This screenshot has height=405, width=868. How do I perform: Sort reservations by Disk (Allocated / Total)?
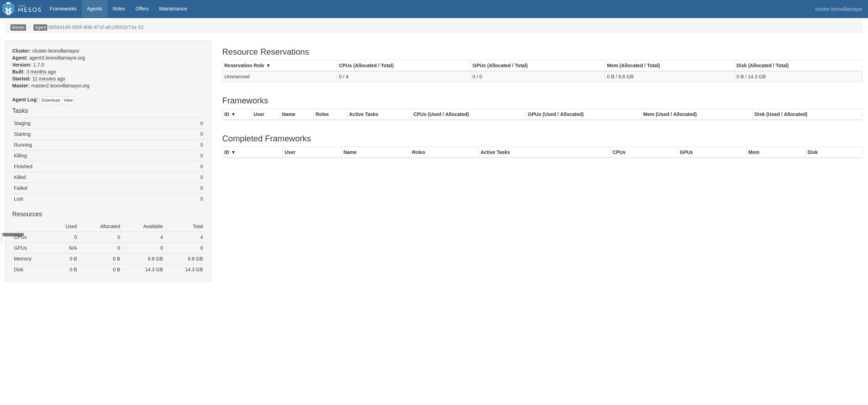coord(798,65)
